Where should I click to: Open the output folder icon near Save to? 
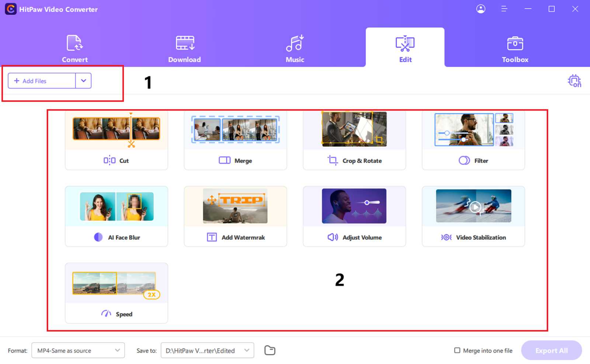point(270,350)
